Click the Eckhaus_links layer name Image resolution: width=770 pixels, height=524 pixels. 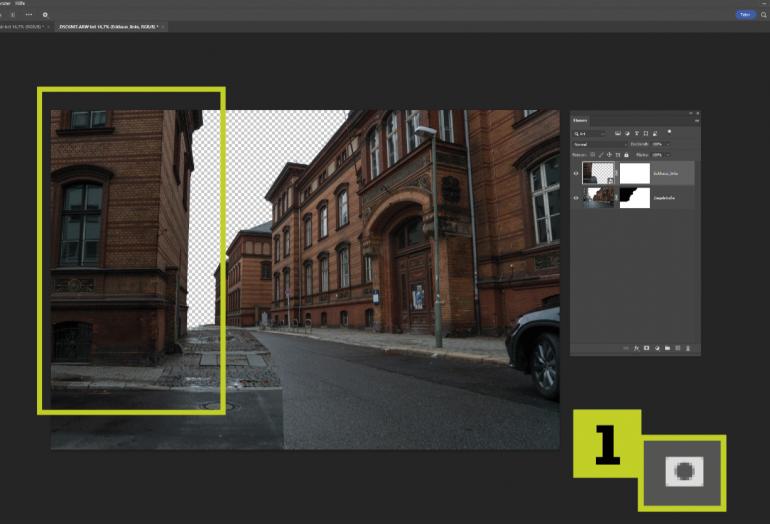pyautogui.click(x=665, y=173)
